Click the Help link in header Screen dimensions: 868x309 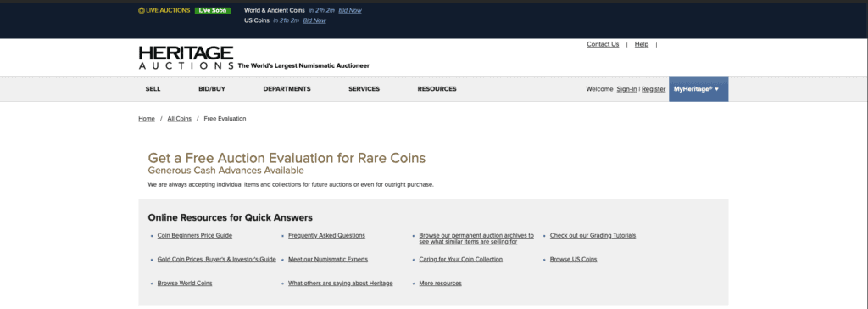tap(642, 44)
